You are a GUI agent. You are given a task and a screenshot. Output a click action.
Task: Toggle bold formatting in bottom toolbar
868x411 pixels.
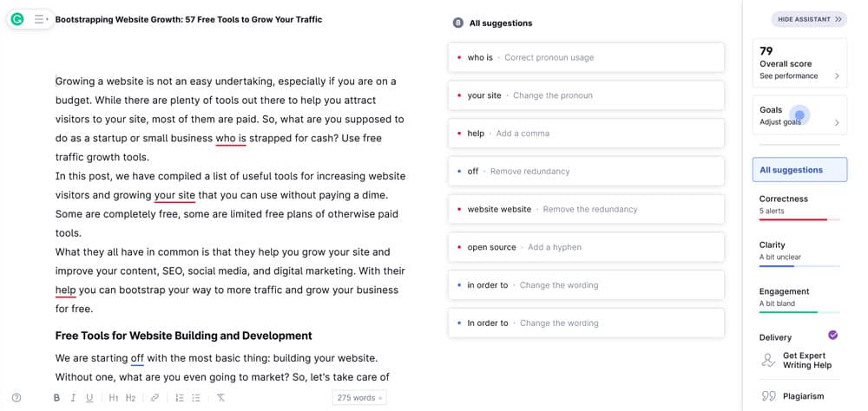56,398
